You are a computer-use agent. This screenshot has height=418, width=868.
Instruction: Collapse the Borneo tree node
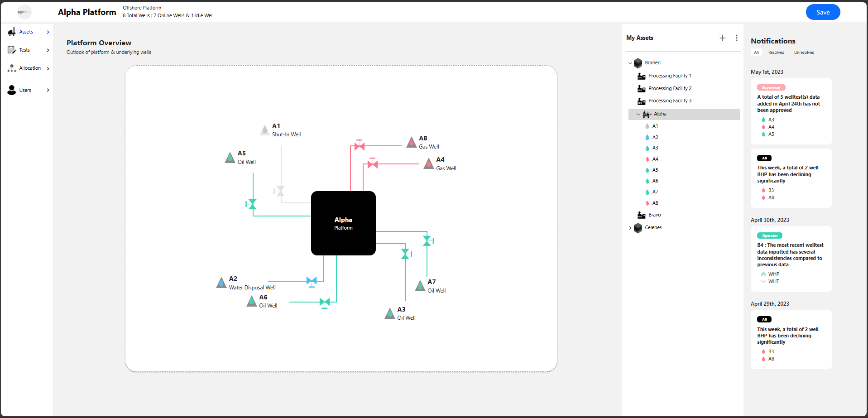(x=630, y=63)
